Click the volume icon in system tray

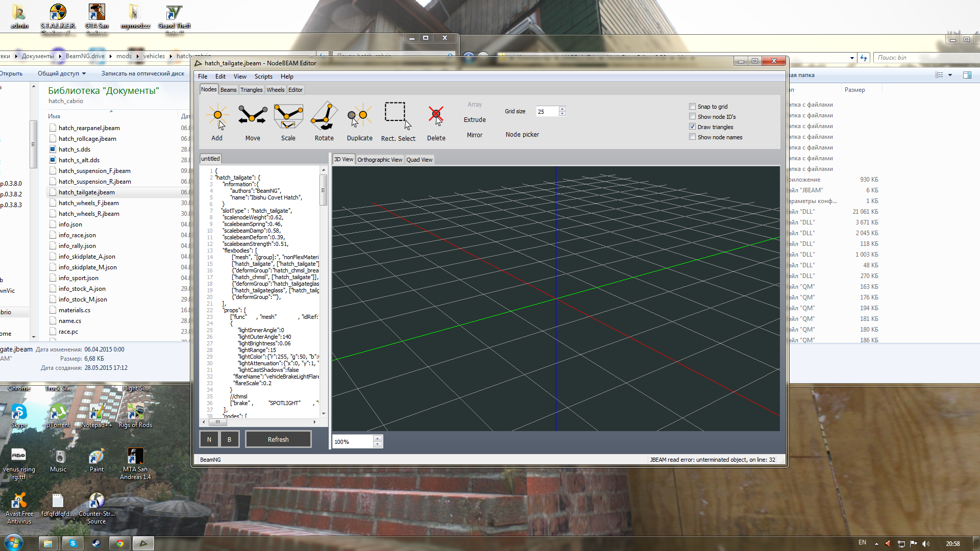click(x=926, y=543)
